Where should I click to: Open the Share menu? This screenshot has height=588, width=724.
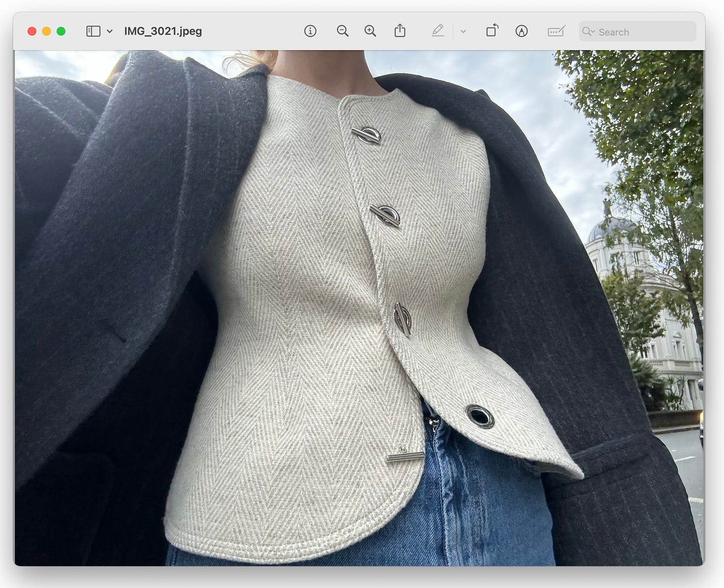coord(400,31)
